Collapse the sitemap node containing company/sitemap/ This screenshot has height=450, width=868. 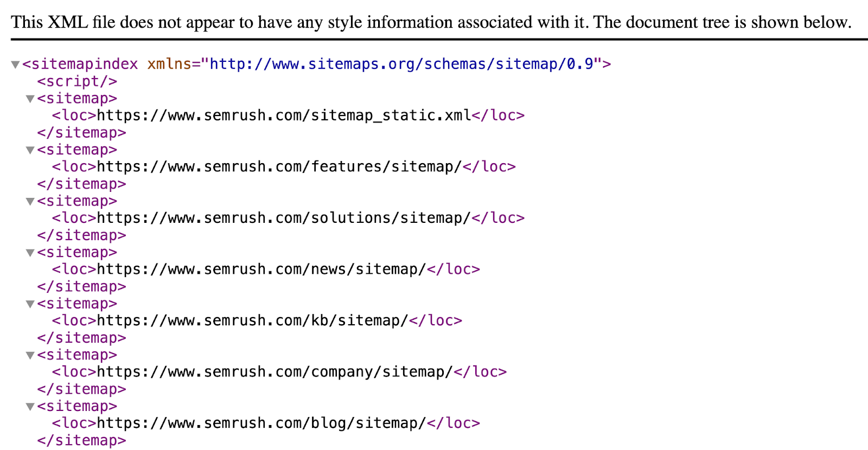tap(30, 356)
